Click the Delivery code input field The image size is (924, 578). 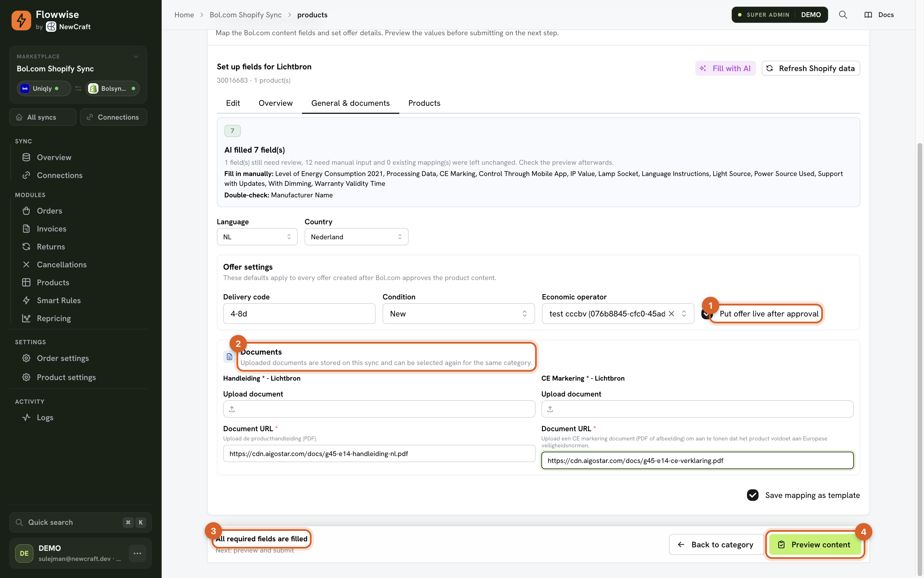299,314
